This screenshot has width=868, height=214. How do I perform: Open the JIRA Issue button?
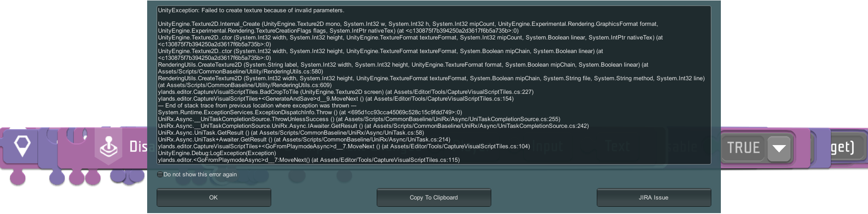pyautogui.click(x=653, y=198)
